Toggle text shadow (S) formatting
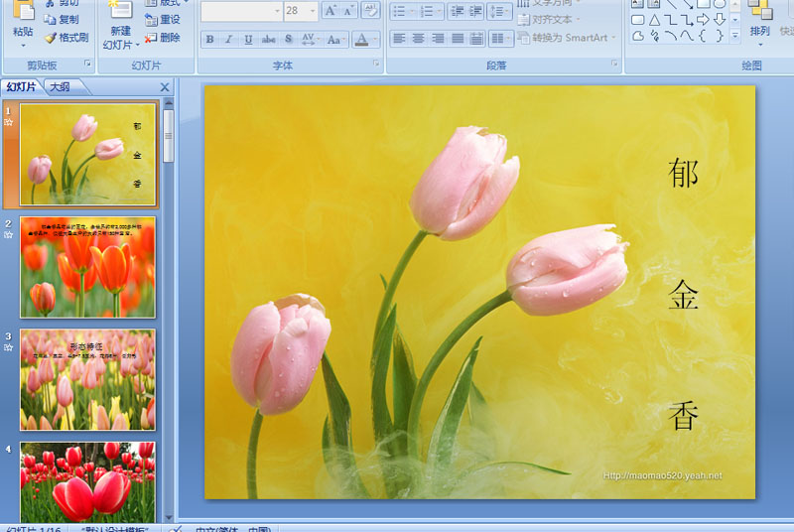The image size is (794, 532). [x=288, y=39]
